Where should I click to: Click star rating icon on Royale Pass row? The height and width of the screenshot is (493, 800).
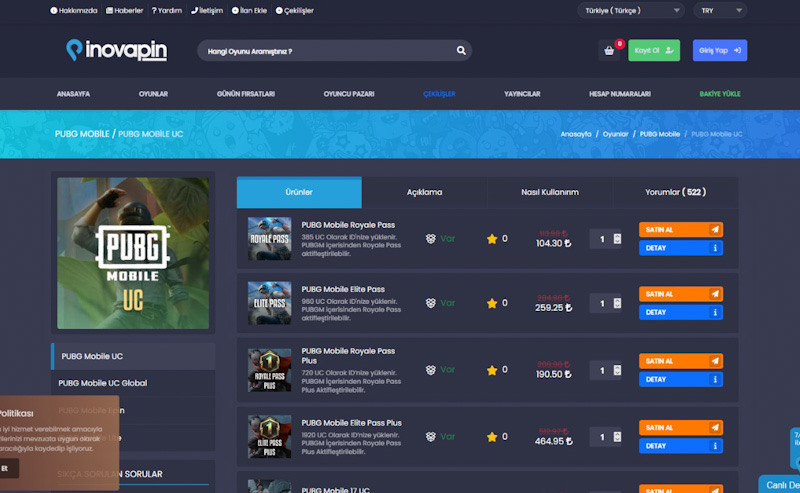[x=492, y=239]
